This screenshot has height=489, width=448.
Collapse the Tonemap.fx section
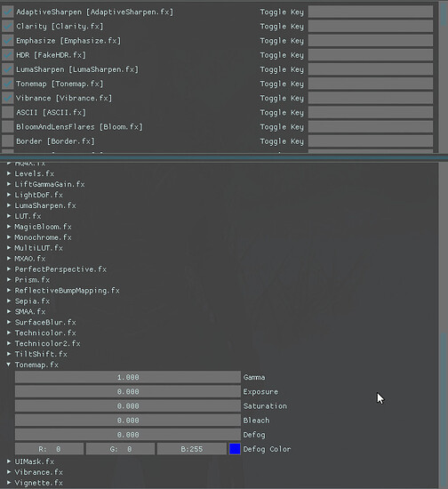[x=9, y=365]
